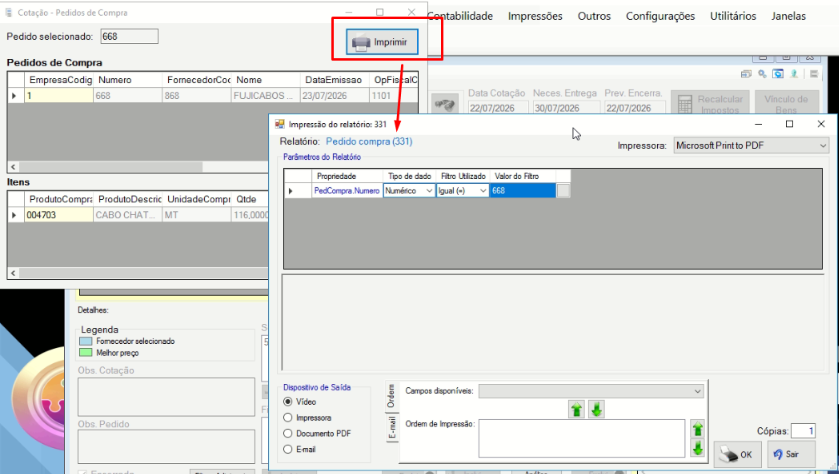
Task: Open the Configurações menu
Action: coord(660,16)
